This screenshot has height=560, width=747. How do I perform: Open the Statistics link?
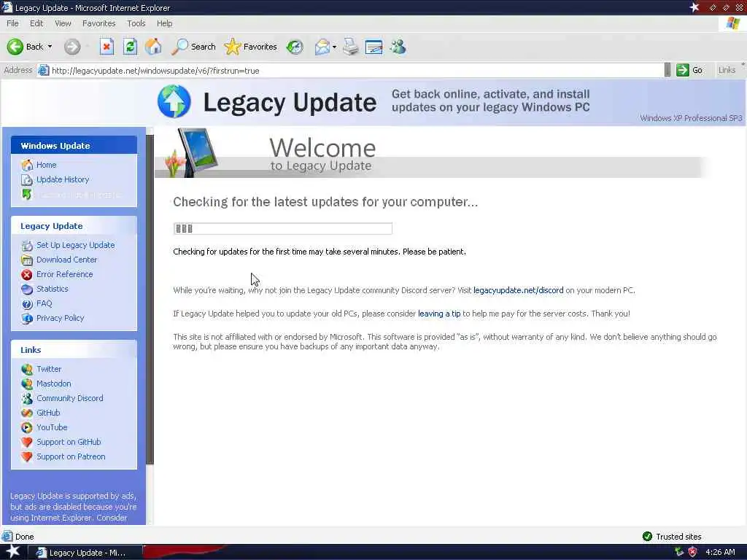coord(52,289)
